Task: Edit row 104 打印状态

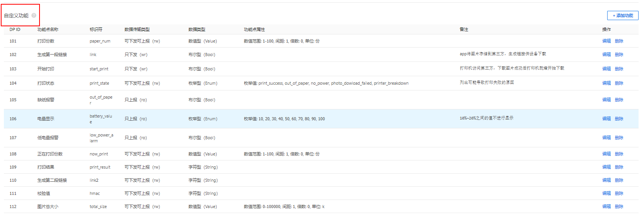Action: (x=606, y=83)
